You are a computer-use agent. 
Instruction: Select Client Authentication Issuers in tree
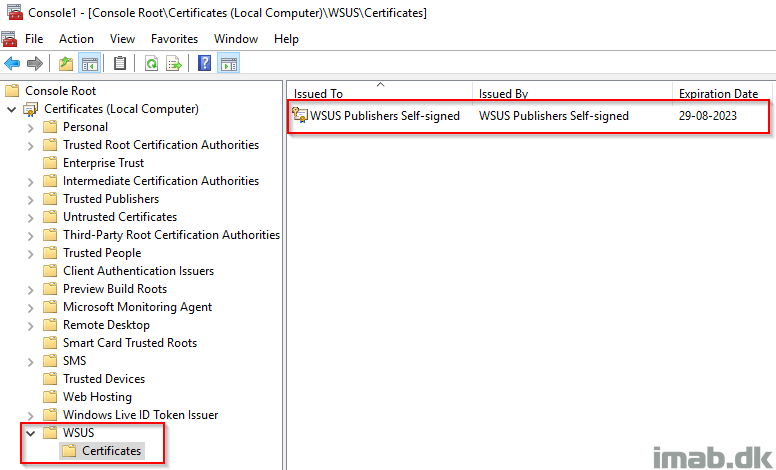tap(138, 271)
